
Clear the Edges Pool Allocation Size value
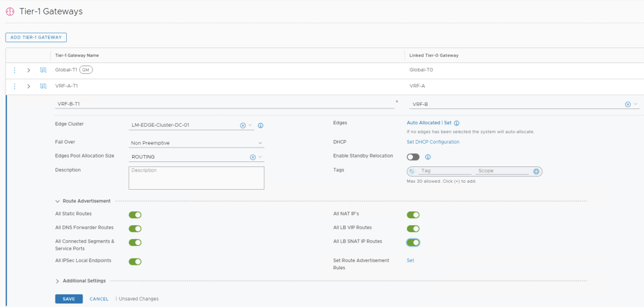(x=252, y=157)
